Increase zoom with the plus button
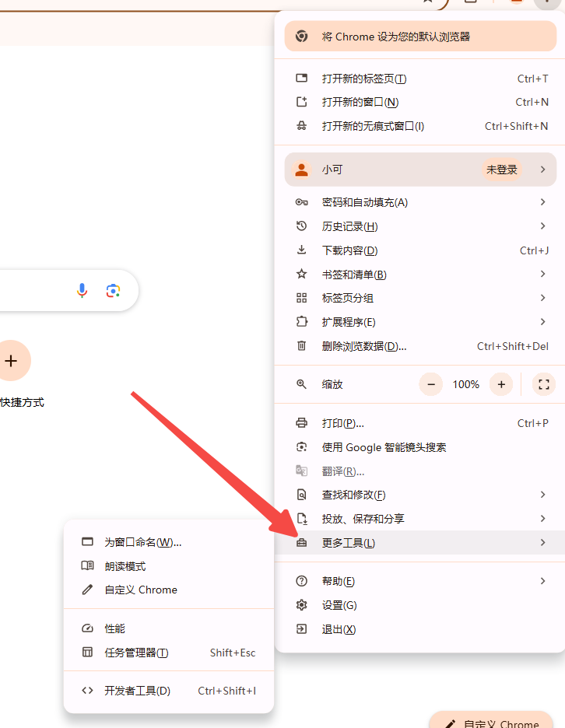565x728 pixels. pos(501,384)
